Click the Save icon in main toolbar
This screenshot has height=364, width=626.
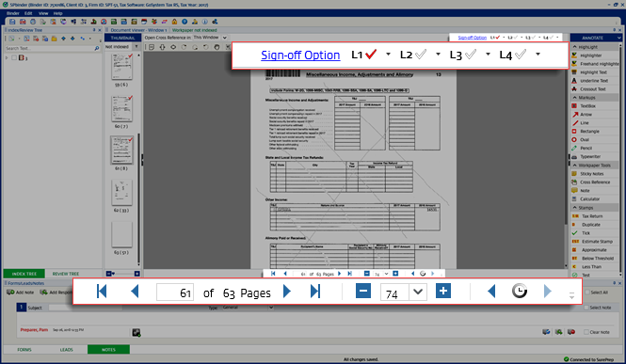(x=12, y=22)
